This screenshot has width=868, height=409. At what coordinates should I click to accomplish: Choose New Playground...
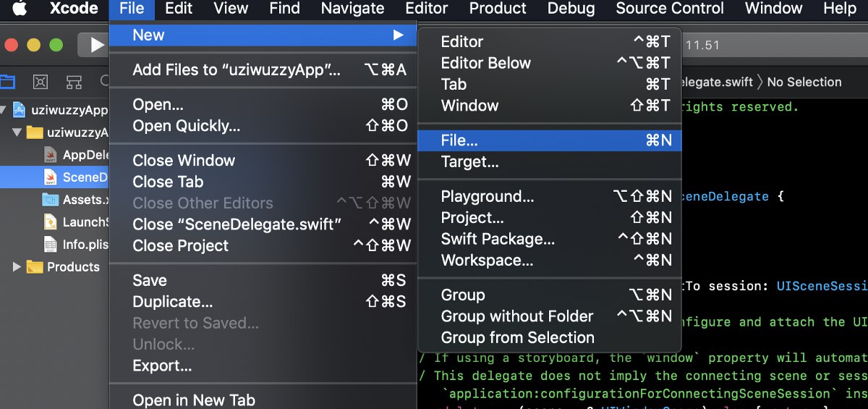(549, 196)
